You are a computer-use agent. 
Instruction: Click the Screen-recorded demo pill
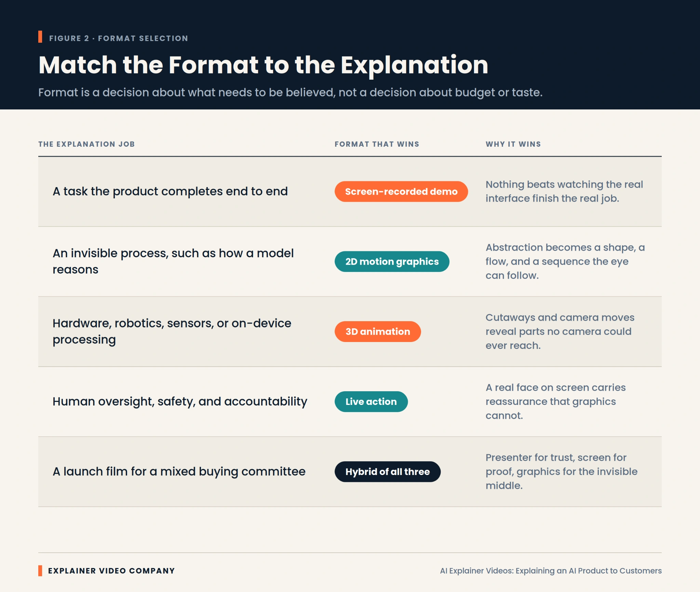(401, 192)
